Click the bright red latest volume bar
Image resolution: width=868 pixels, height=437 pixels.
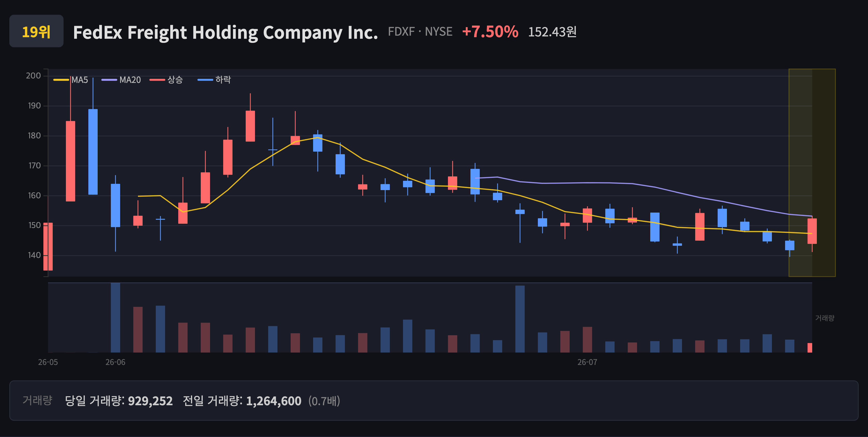pyautogui.click(x=810, y=348)
